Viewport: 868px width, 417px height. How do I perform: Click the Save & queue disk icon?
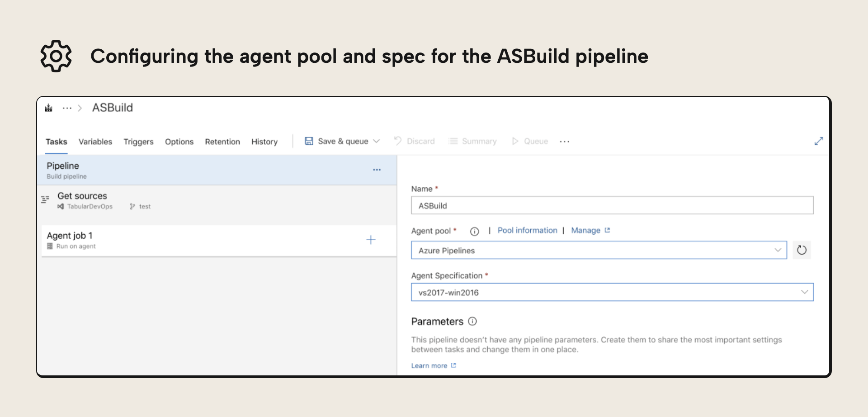pos(309,141)
